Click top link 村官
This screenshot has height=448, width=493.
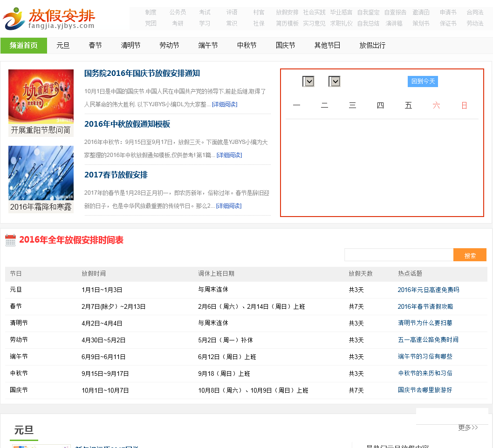point(259,12)
